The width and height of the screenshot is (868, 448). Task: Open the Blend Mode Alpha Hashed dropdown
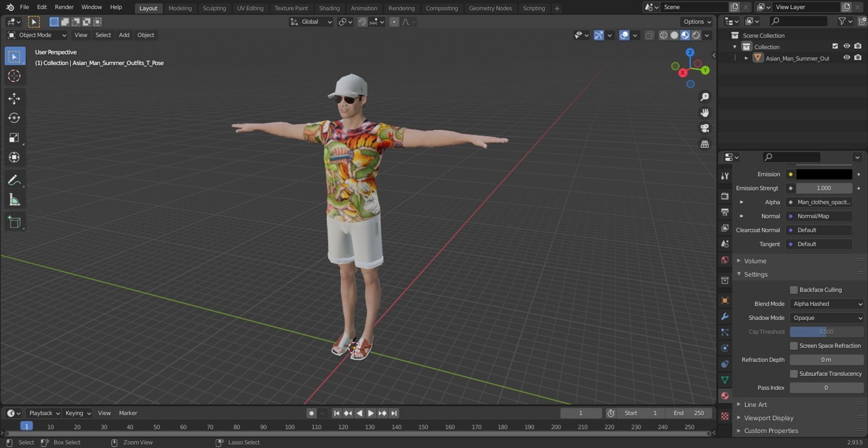pyautogui.click(x=827, y=304)
